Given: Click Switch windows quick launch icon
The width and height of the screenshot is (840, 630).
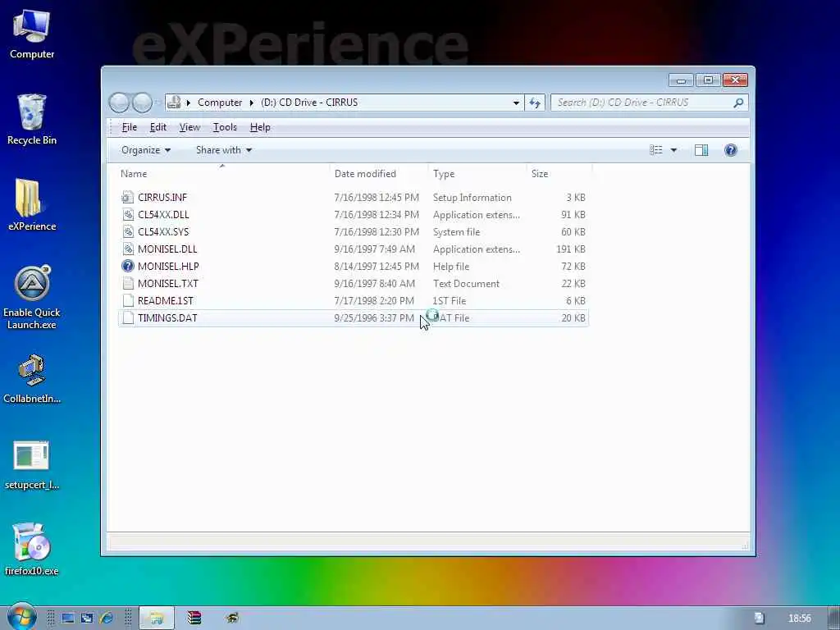Looking at the screenshot, I should pos(87,619).
